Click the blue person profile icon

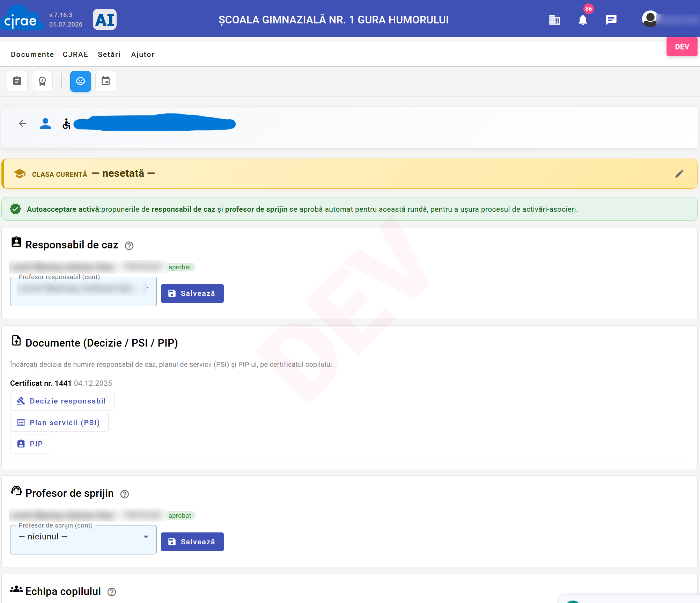(x=45, y=124)
